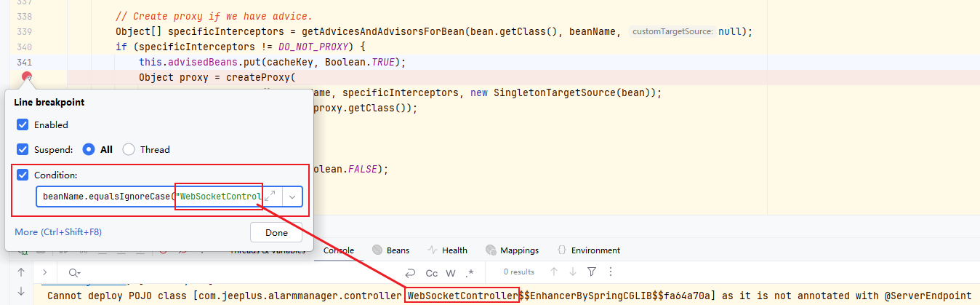
Task: Open the search filter funnel icon
Action: [592, 272]
